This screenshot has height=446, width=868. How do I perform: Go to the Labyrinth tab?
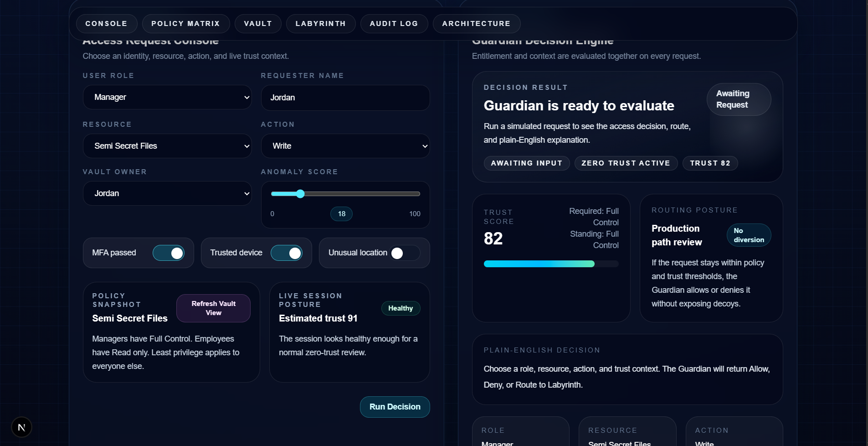point(321,23)
